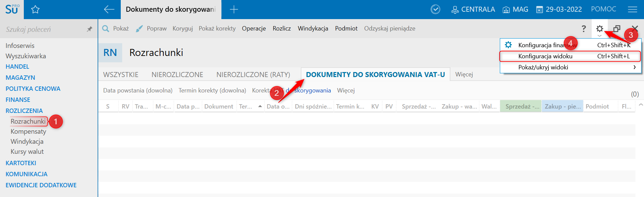This screenshot has height=197, width=644.
Task: Open Infoserwis in the sidebar
Action: [20, 46]
